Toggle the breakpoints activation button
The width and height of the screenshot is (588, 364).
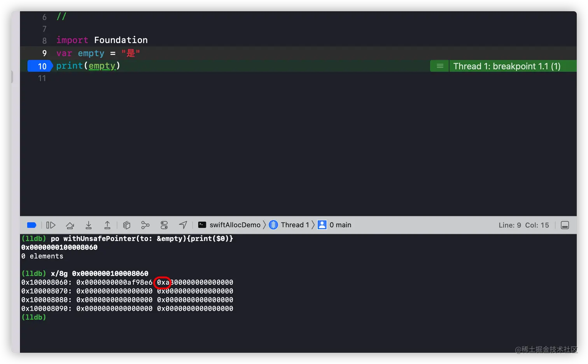(32, 225)
